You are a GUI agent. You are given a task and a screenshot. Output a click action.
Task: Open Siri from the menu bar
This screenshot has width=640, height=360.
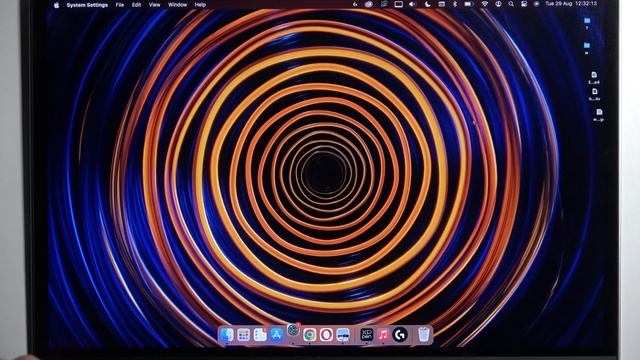(536, 4)
